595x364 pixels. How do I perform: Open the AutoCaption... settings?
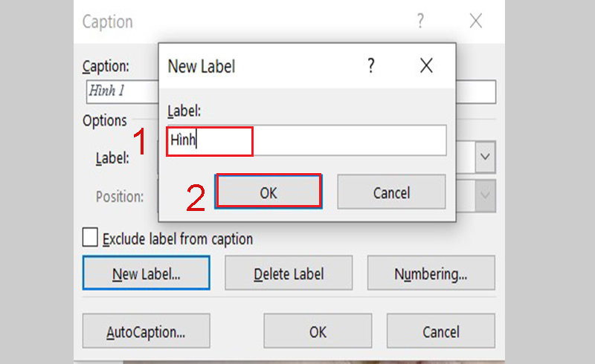(x=146, y=331)
